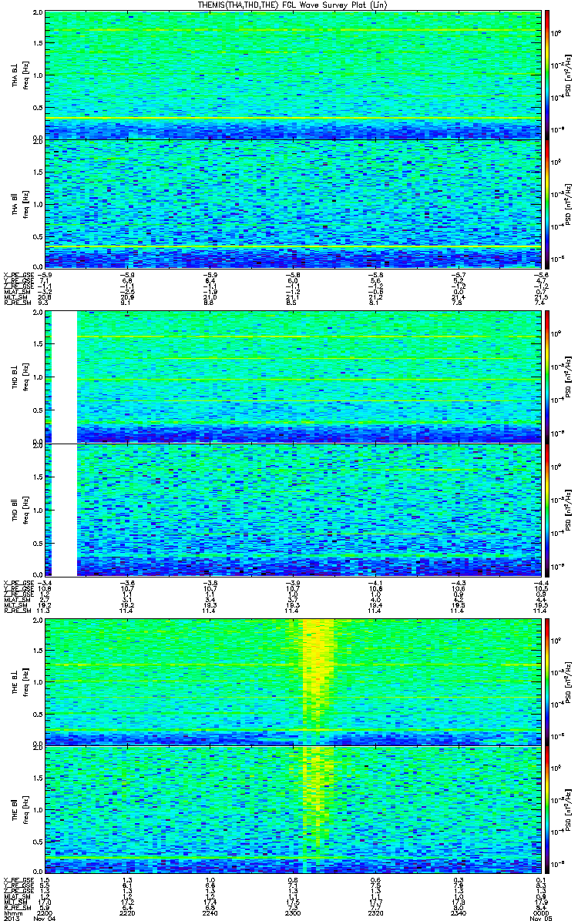Click the PSD color bar beside THE B-parallel panel
578x924 pixels.
click(548, 810)
